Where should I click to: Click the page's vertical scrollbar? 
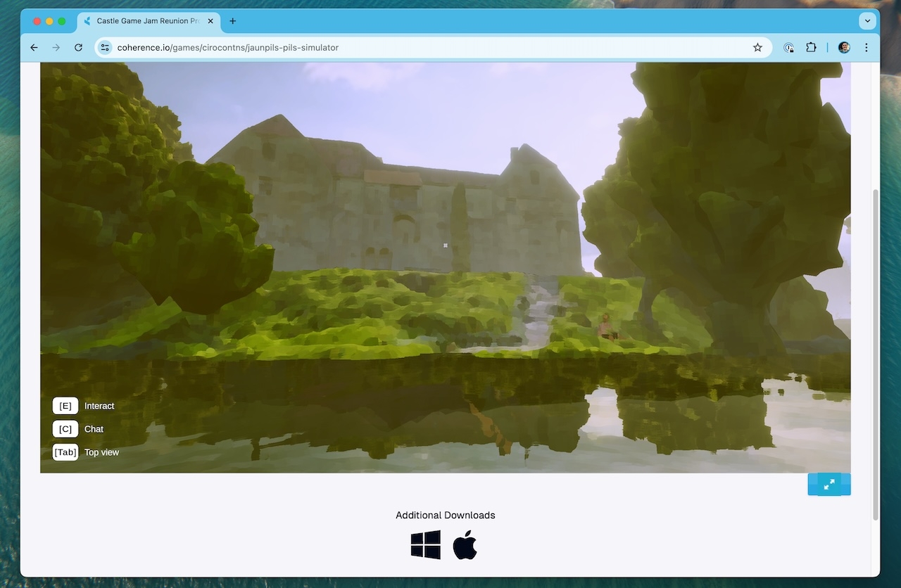coord(875,352)
